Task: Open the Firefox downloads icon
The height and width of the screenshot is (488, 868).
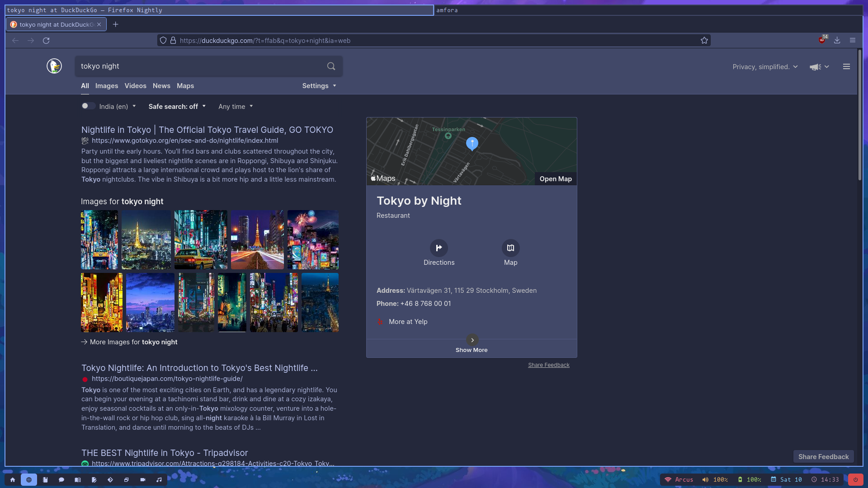Action: click(837, 41)
